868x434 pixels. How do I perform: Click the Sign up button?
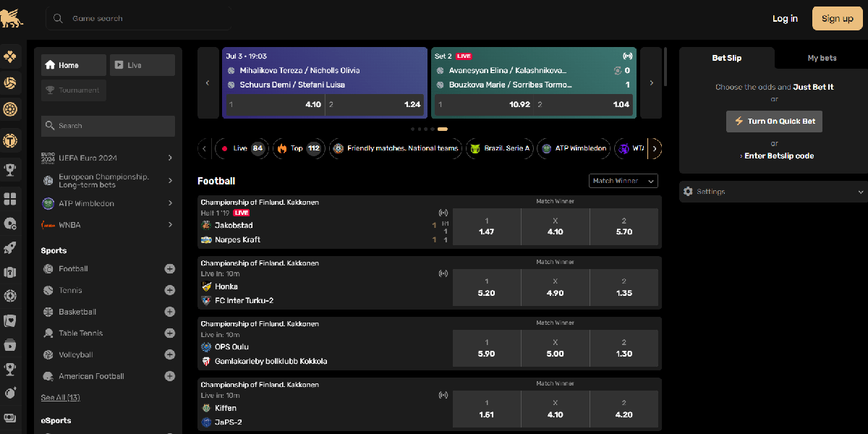click(837, 19)
